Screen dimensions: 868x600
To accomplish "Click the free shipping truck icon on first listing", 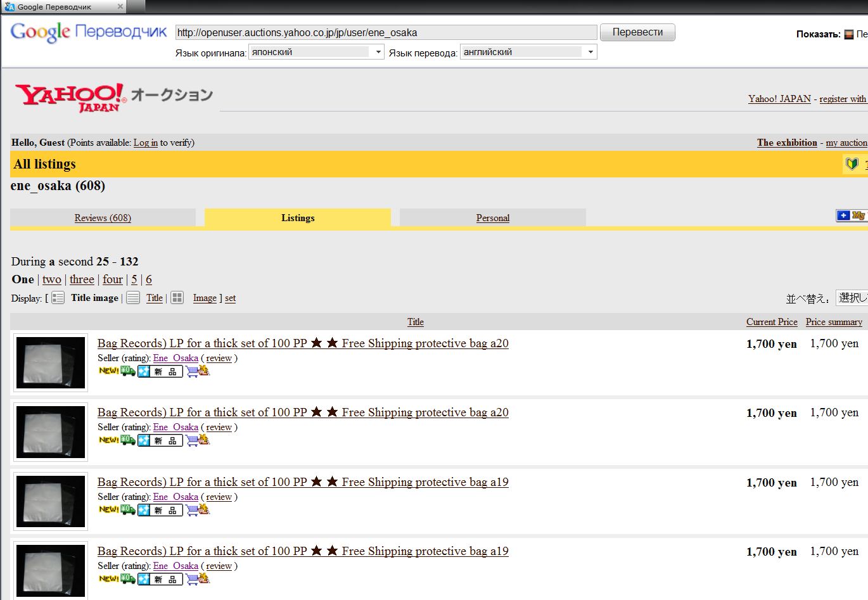I will tap(128, 371).
